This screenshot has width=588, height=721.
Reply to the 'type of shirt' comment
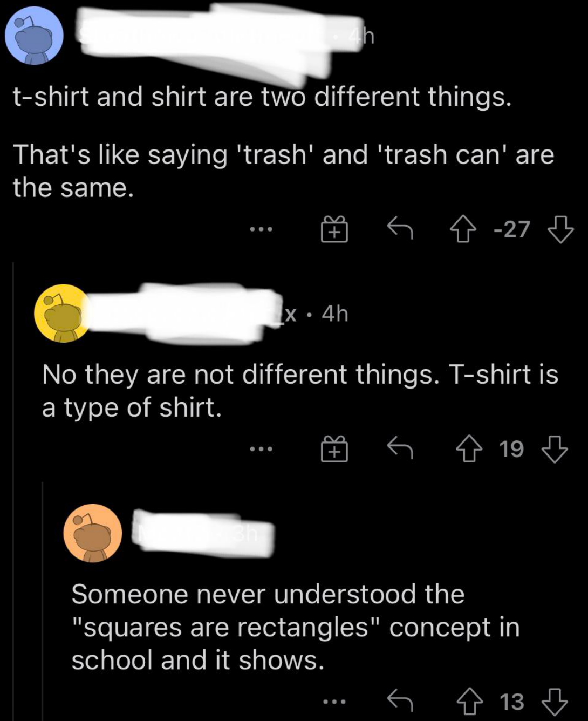[400, 448]
